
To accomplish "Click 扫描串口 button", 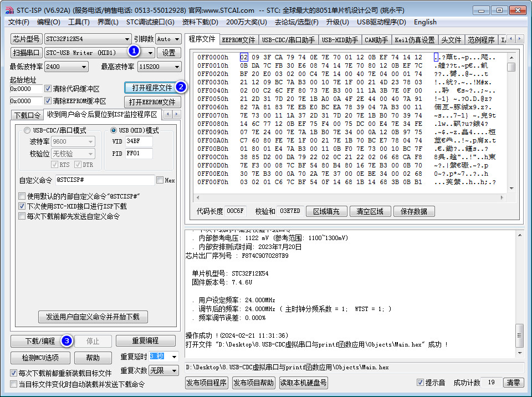I will 26,53.
